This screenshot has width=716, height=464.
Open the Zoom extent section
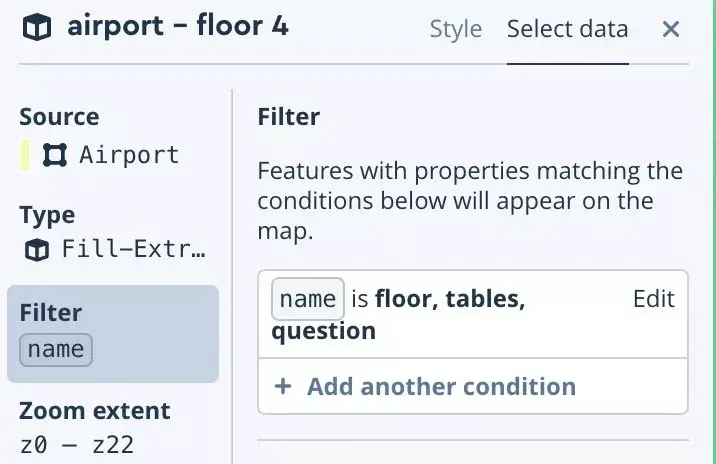(x=95, y=411)
